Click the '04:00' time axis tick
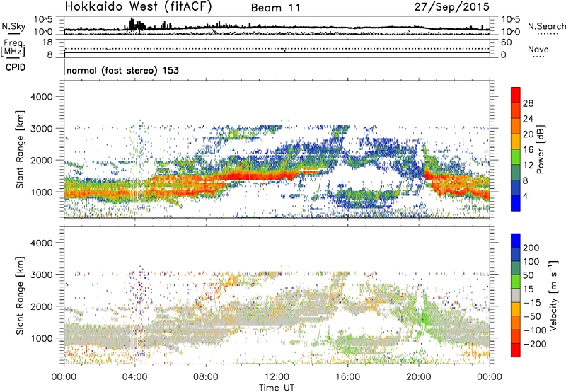This screenshot has height=392, width=566. click(x=134, y=377)
